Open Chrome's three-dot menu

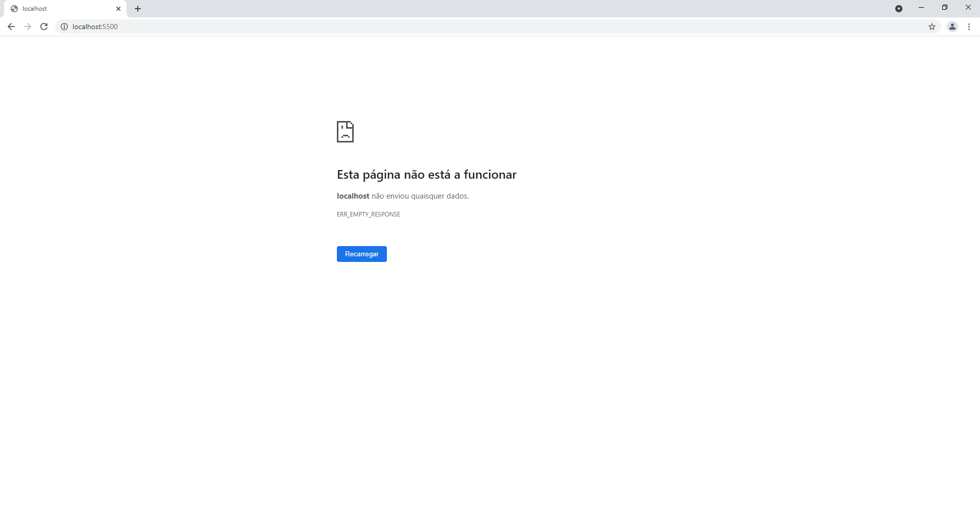969,27
